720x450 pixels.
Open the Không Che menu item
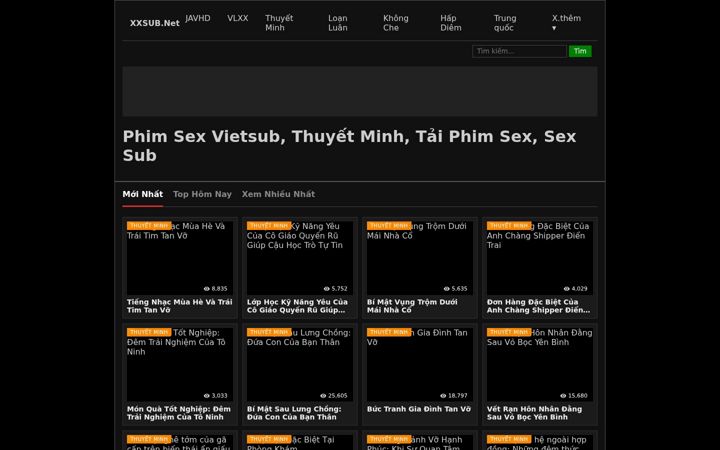(396, 23)
